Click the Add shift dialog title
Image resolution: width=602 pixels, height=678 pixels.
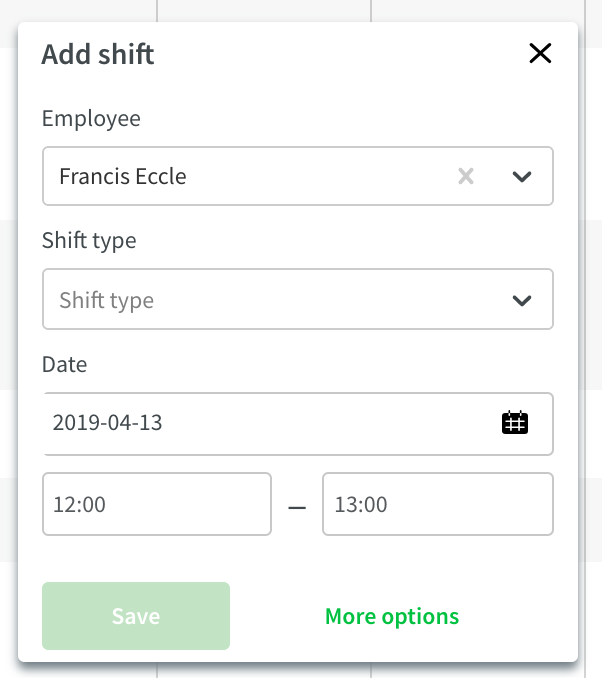pos(98,54)
